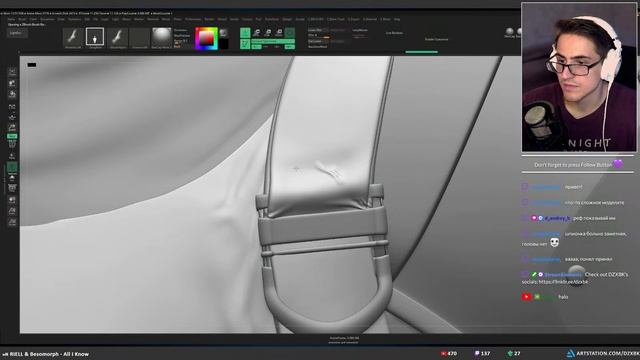The width and height of the screenshot is (640, 360).
Task: Select the black secondary color swatch
Action: (x=224, y=44)
